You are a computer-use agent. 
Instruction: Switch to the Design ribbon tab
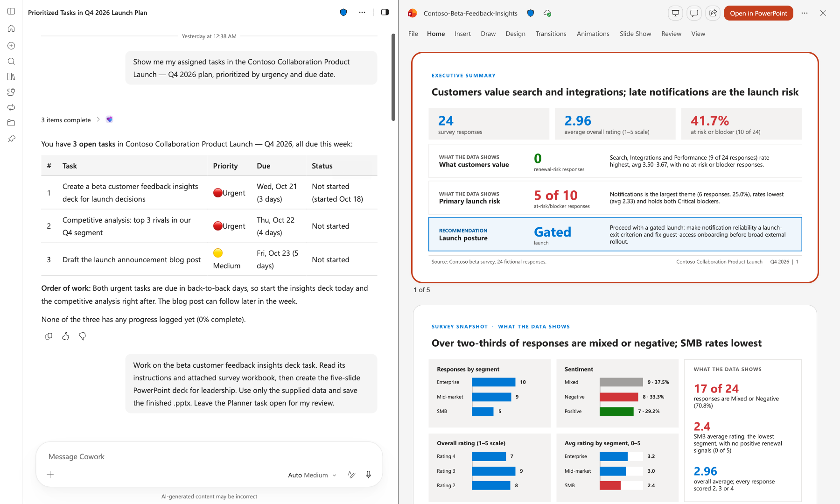[515, 34]
